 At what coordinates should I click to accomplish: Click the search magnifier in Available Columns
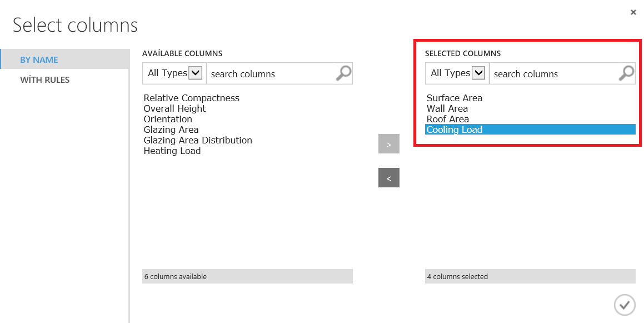point(343,73)
